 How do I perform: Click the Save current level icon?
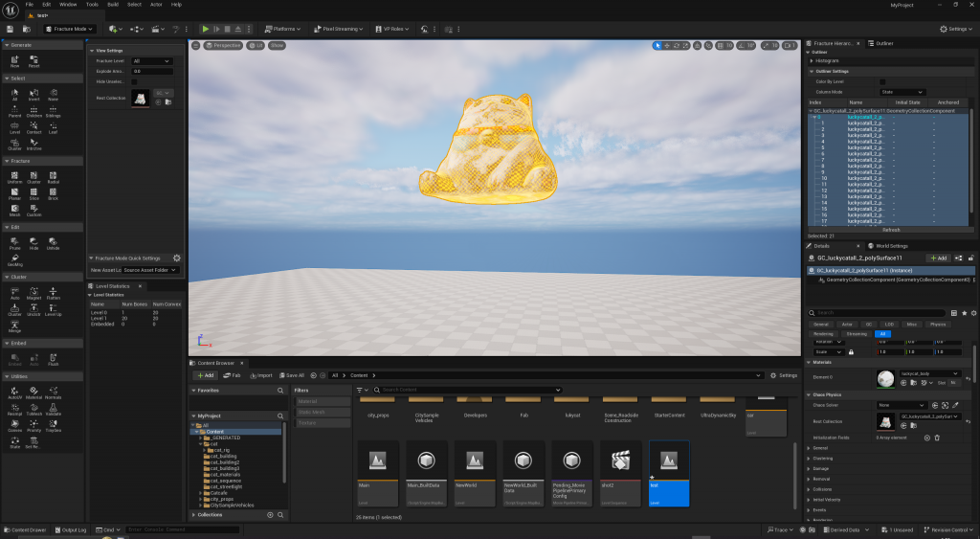(x=10, y=29)
